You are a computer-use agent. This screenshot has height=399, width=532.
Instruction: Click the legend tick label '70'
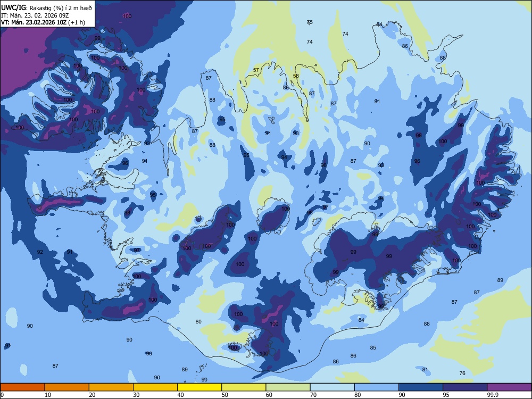(x=313, y=395)
